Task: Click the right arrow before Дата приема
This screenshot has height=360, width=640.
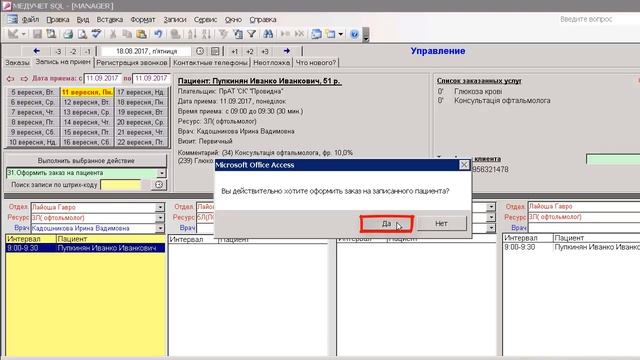Action: click(24, 78)
